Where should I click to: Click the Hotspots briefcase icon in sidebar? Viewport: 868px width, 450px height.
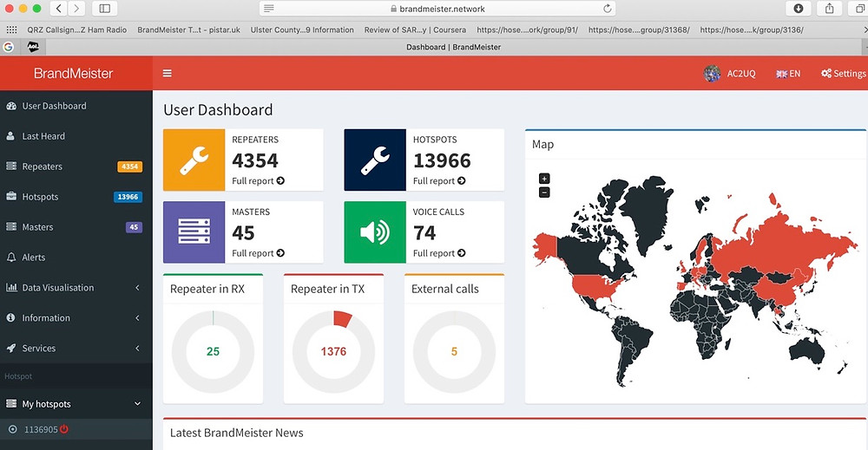click(11, 196)
